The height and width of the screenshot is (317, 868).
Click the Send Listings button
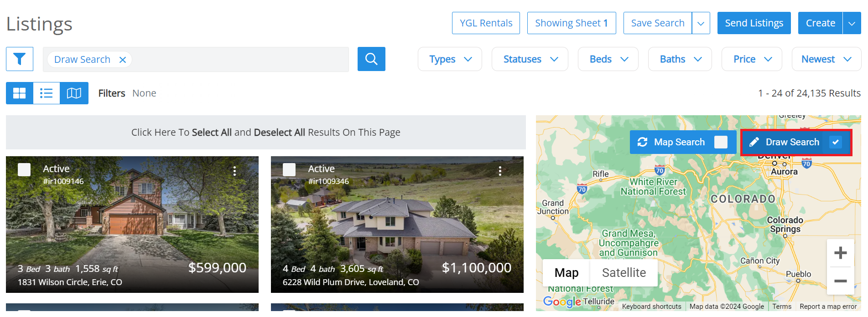(x=754, y=23)
